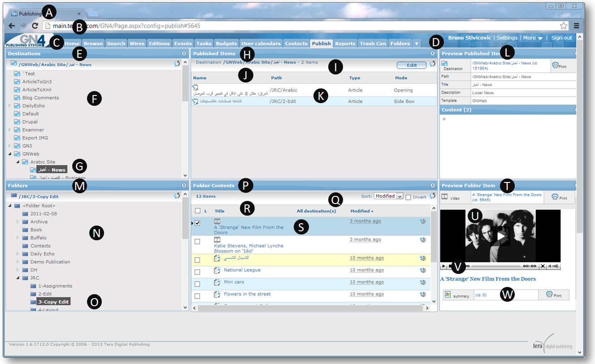The width and height of the screenshot is (595, 364).
Task: Expand the GN3 destination node
Action: tap(10, 146)
